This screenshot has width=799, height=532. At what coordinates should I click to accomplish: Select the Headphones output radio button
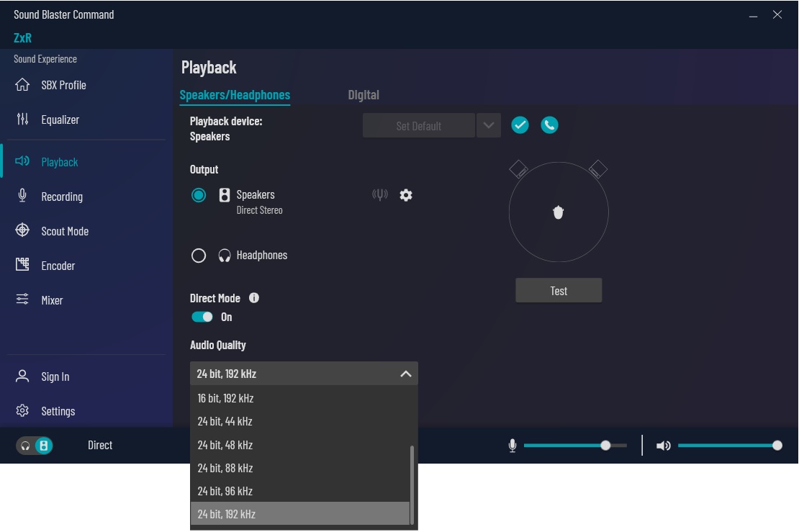click(199, 256)
